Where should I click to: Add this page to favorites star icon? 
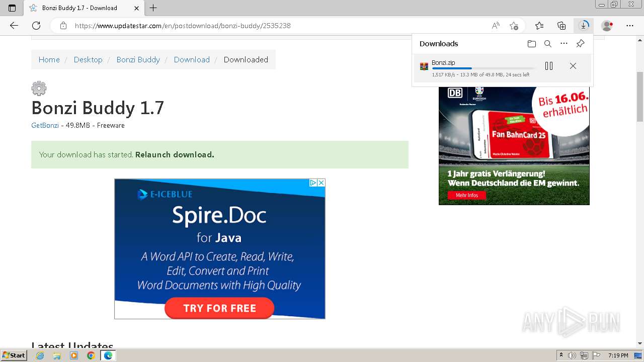514,26
